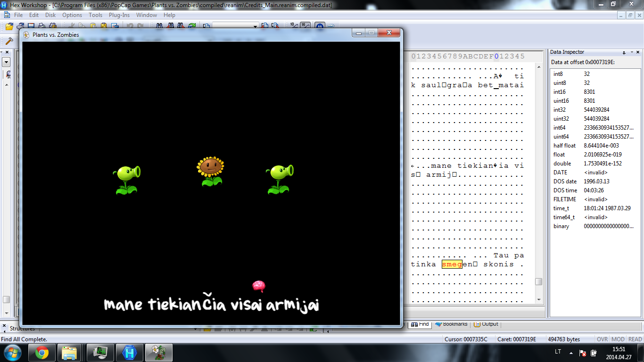The height and width of the screenshot is (362, 644).
Task: Click the Print toolbar icon
Action: pyautogui.click(x=41, y=26)
